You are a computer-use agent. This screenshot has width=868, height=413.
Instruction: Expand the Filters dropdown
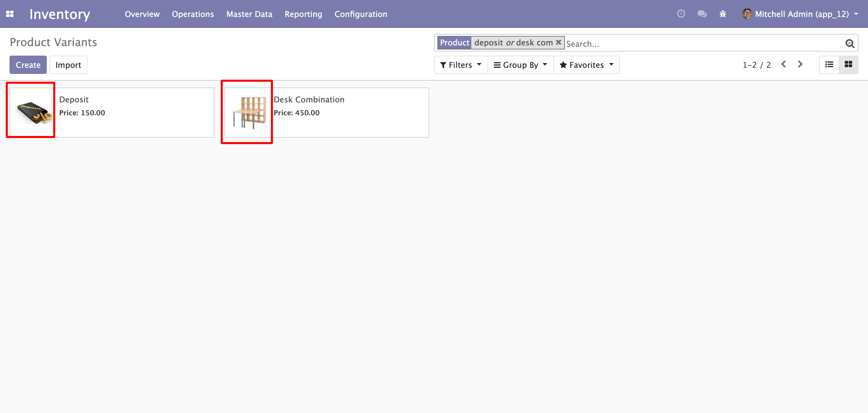click(461, 65)
